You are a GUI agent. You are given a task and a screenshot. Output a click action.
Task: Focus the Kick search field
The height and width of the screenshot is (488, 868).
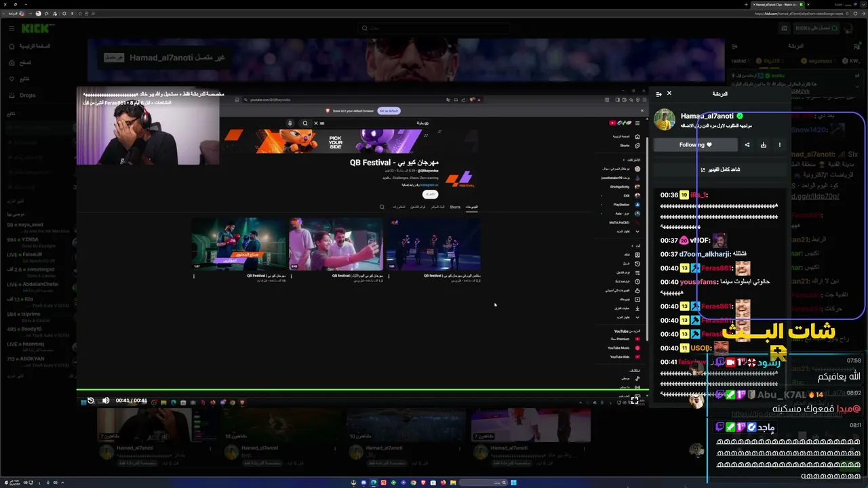click(434, 28)
